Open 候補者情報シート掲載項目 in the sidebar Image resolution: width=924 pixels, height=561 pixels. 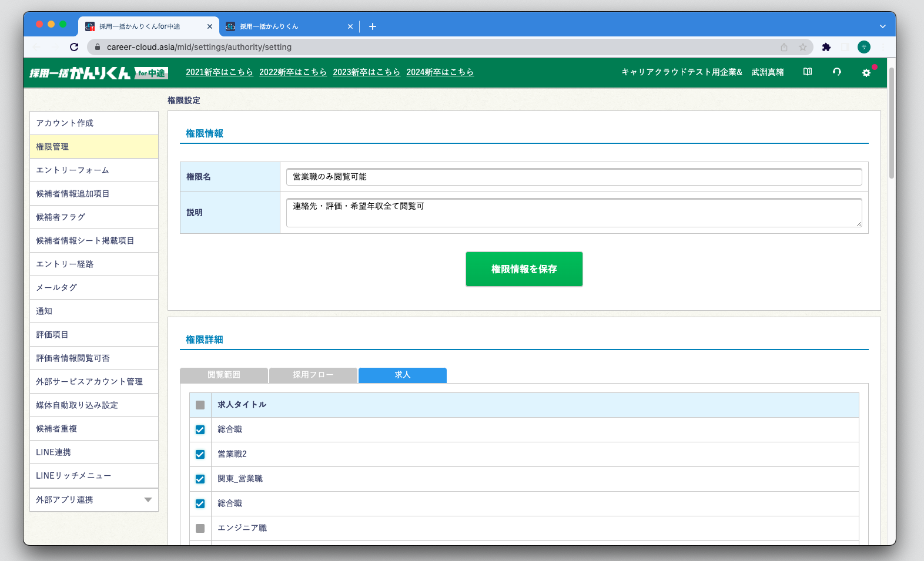(94, 241)
